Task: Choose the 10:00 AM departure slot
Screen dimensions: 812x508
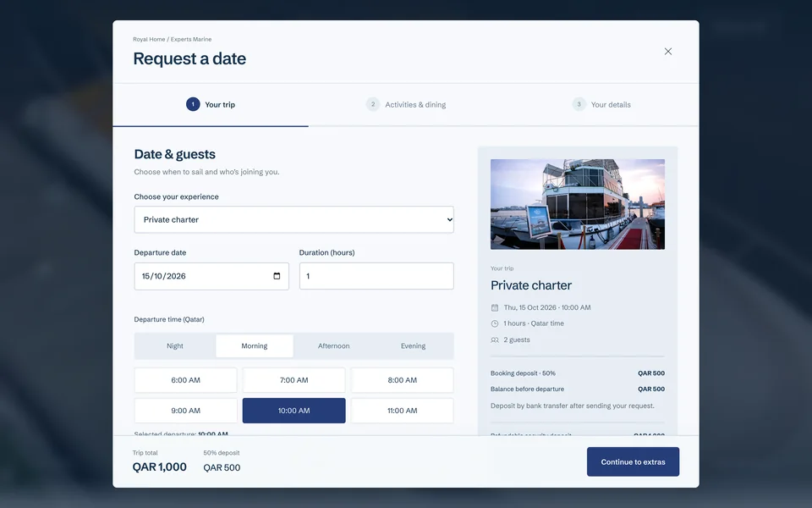Action: (x=294, y=411)
